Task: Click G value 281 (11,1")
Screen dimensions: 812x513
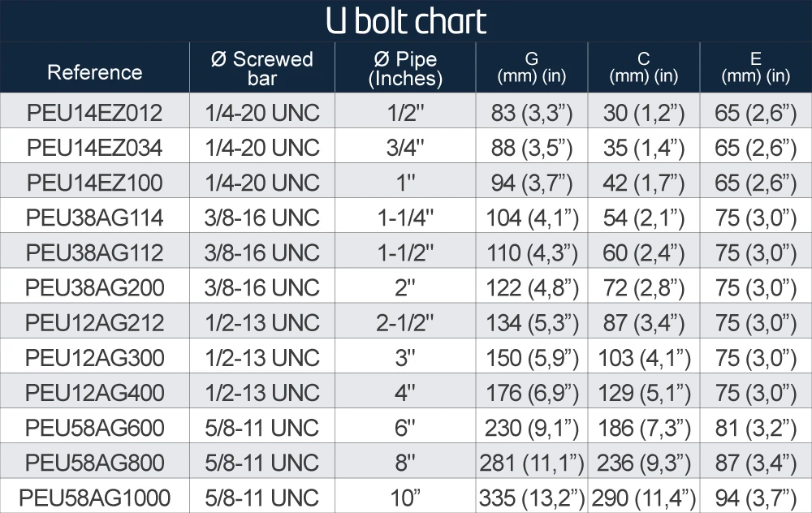Action: [532, 463]
